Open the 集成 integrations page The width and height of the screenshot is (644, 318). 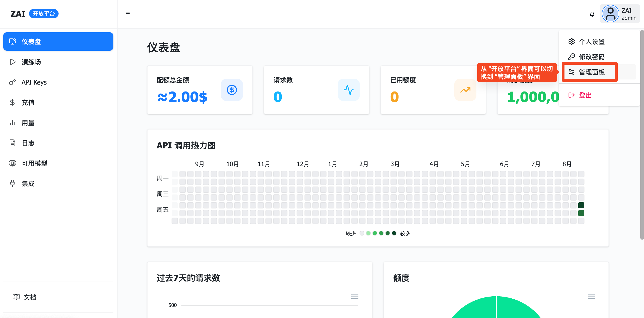pyautogui.click(x=28, y=183)
